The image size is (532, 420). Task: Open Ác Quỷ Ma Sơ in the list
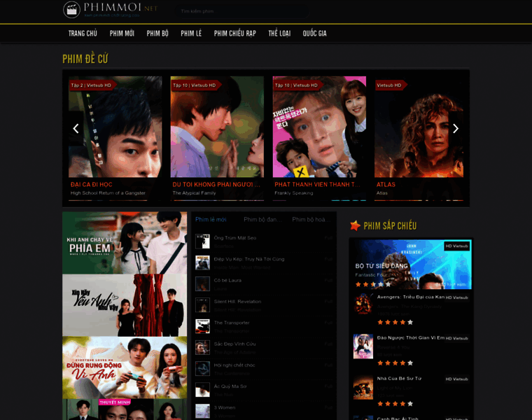coord(230,386)
